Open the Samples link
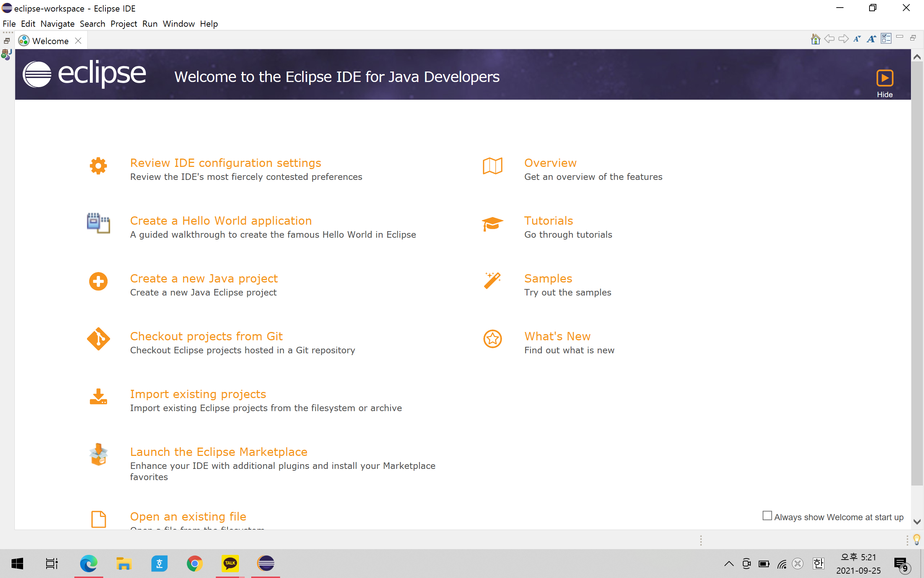 (x=548, y=278)
